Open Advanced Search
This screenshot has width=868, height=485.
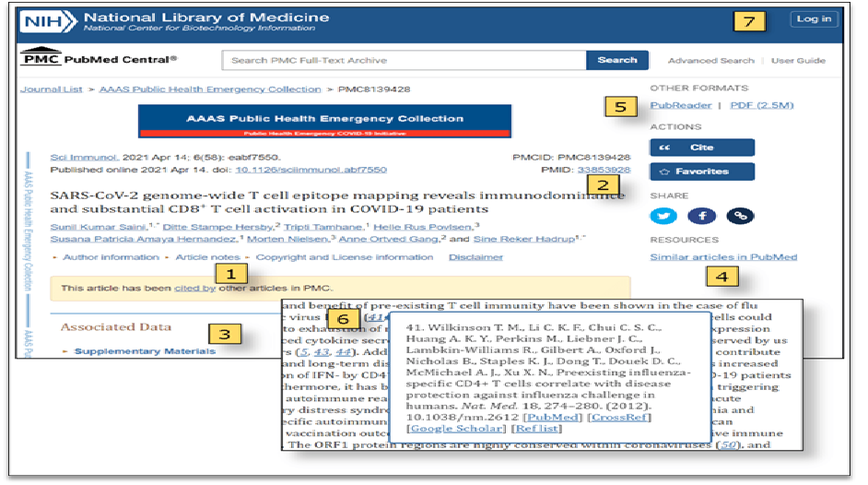click(x=710, y=60)
